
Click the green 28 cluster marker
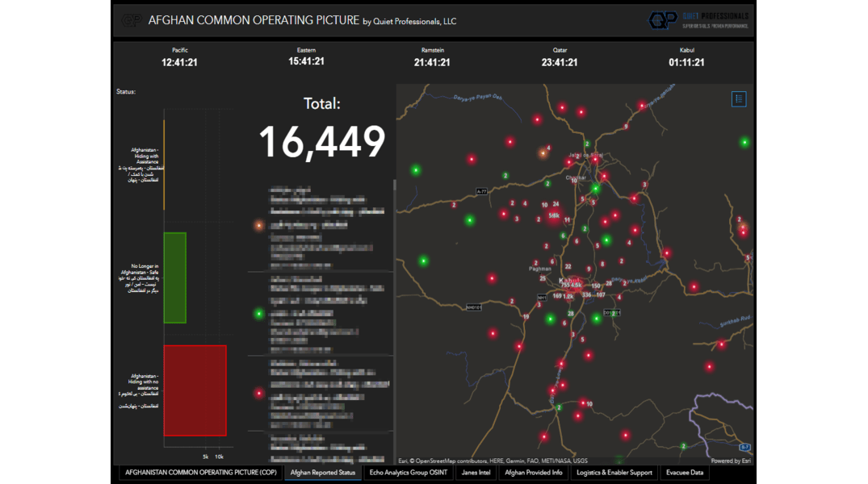pos(570,314)
